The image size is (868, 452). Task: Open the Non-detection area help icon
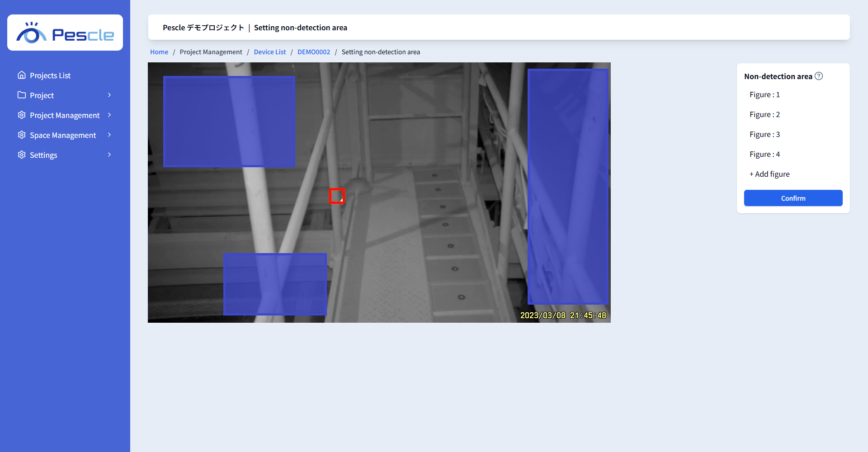point(819,76)
